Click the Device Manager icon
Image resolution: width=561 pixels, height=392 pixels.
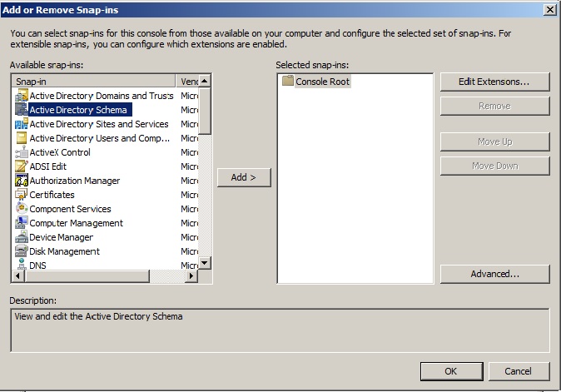click(x=22, y=237)
